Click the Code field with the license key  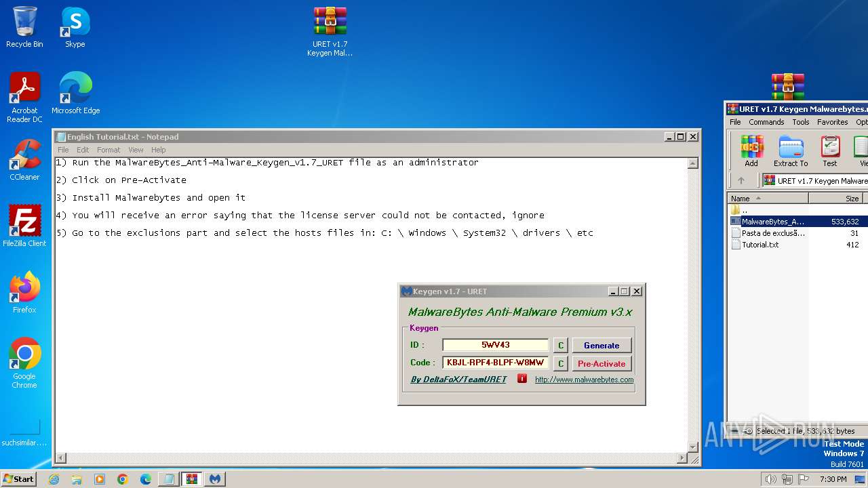(x=495, y=363)
